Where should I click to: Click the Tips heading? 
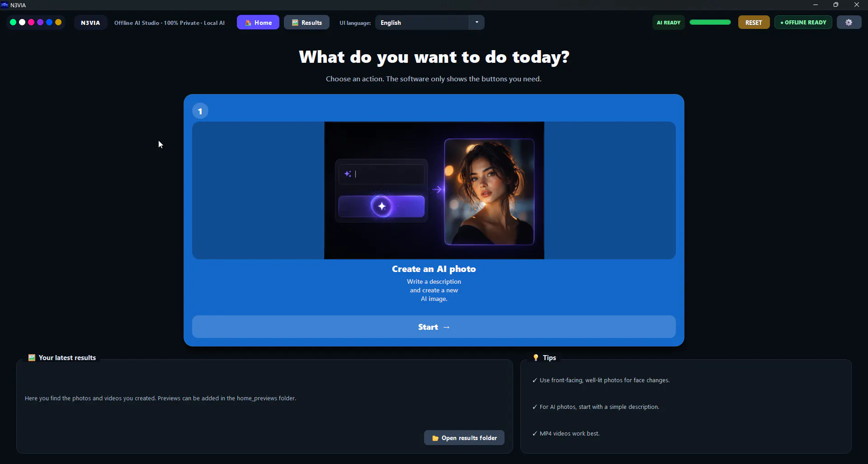(545, 357)
